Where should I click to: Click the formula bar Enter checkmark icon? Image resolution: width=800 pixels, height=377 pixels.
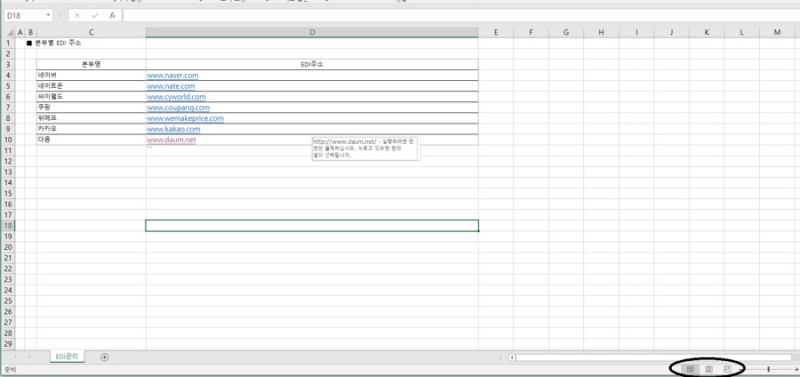[x=94, y=15]
